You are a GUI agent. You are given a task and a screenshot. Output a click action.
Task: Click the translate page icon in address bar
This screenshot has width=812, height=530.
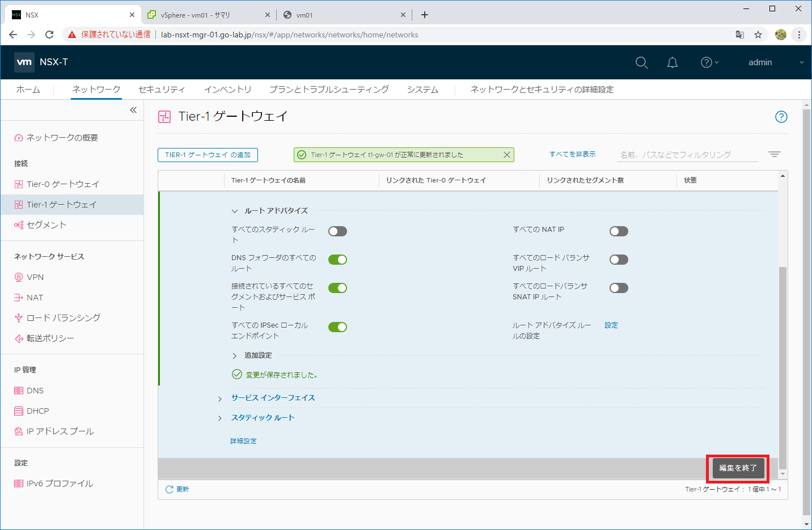(740, 35)
